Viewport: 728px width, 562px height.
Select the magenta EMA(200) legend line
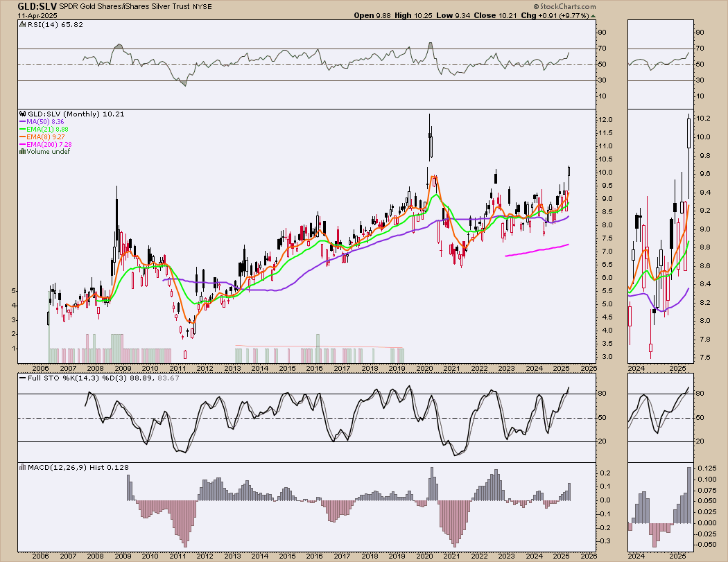(22, 144)
